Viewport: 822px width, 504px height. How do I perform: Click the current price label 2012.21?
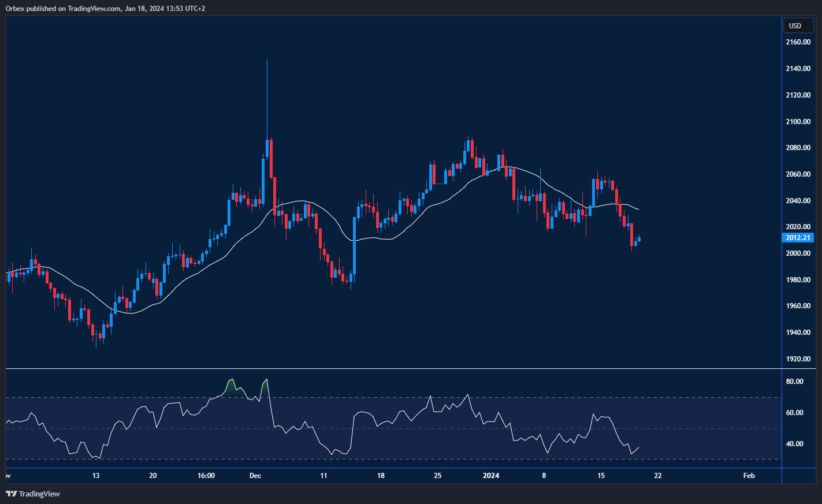798,237
